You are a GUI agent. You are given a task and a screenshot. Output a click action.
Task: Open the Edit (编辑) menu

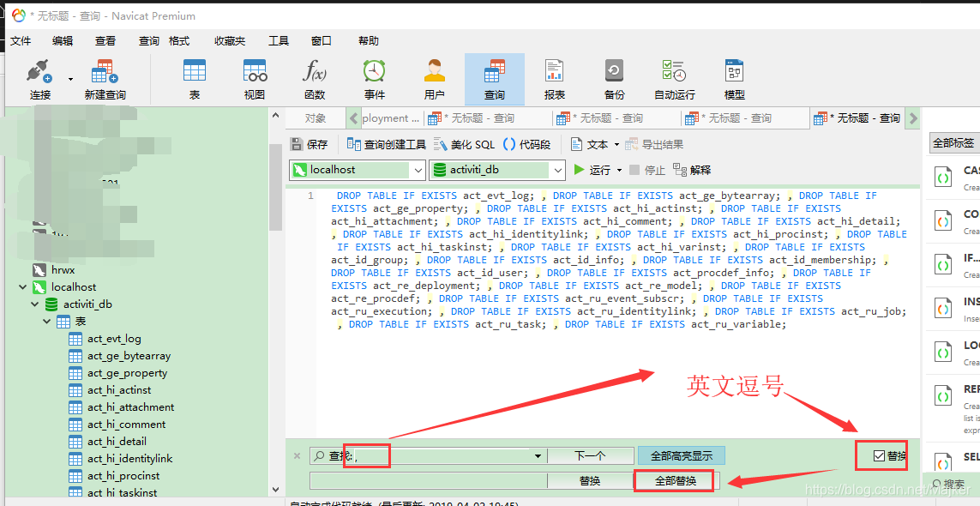(63, 40)
